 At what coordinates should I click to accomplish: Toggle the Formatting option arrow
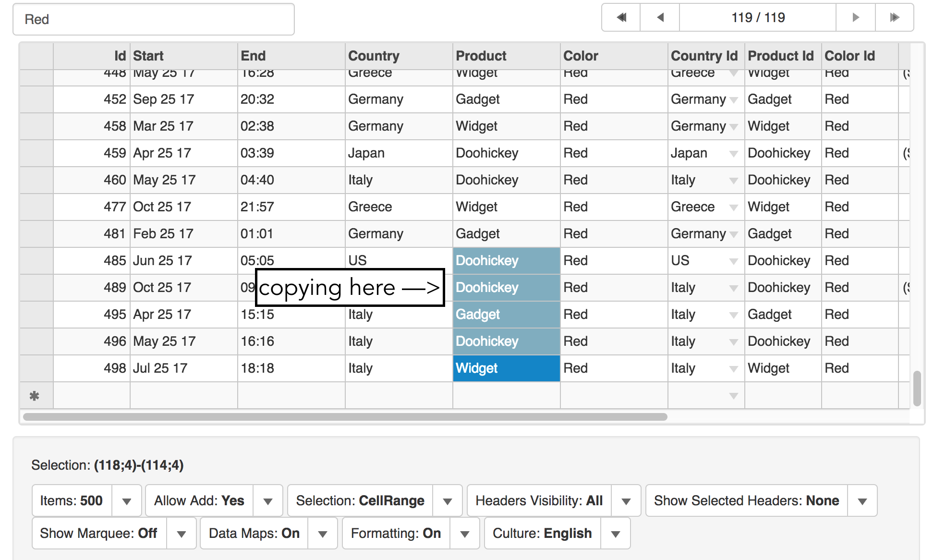464,534
